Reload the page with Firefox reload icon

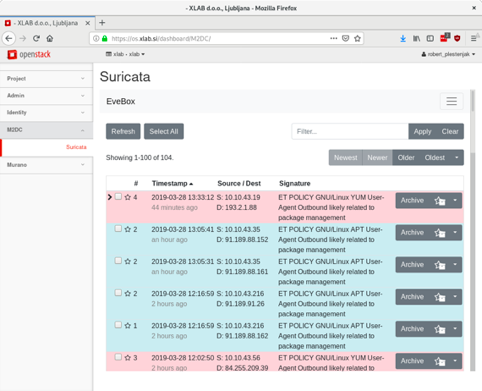[36, 39]
